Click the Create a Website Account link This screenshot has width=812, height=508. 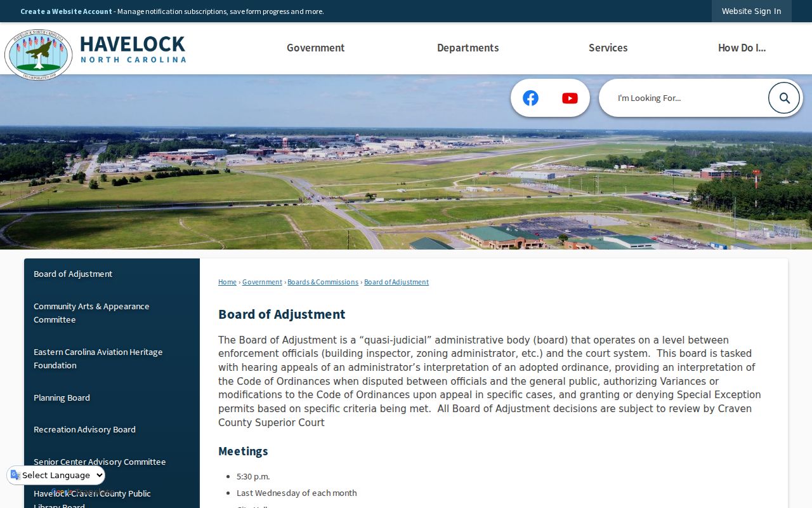click(66, 11)
